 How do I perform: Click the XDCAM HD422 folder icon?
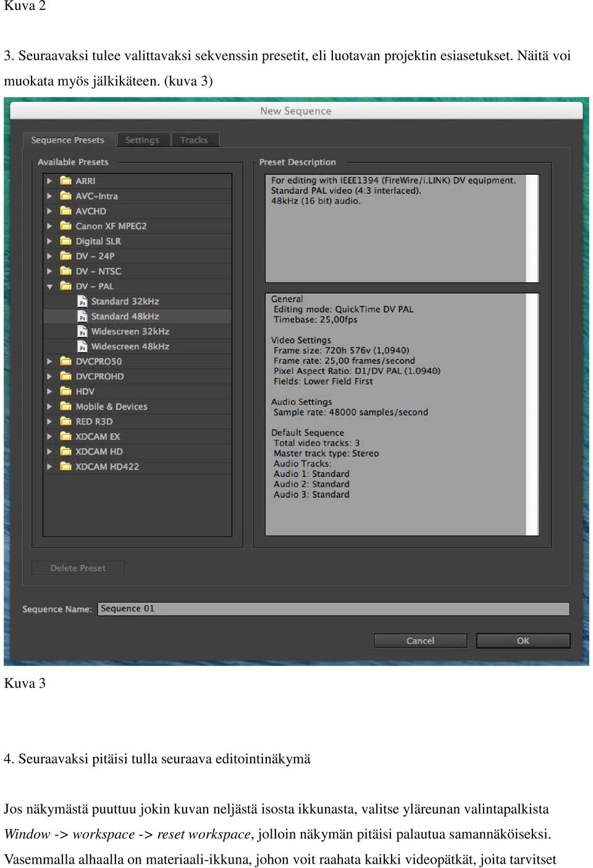(65, 466)
